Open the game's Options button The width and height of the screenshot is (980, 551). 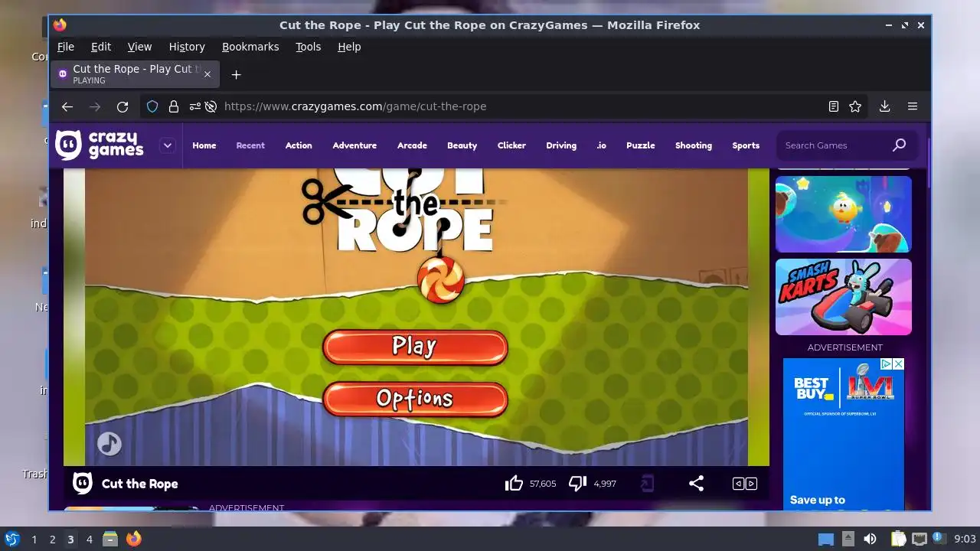pos(415,399)
